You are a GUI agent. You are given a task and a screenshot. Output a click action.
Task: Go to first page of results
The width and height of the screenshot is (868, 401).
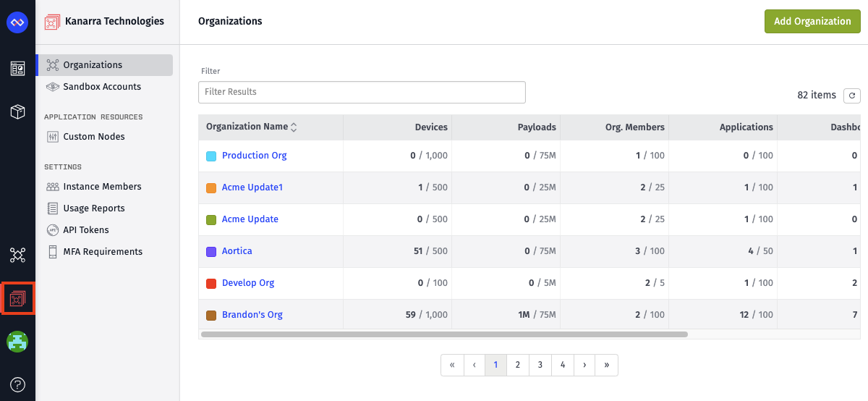[452, 366]
